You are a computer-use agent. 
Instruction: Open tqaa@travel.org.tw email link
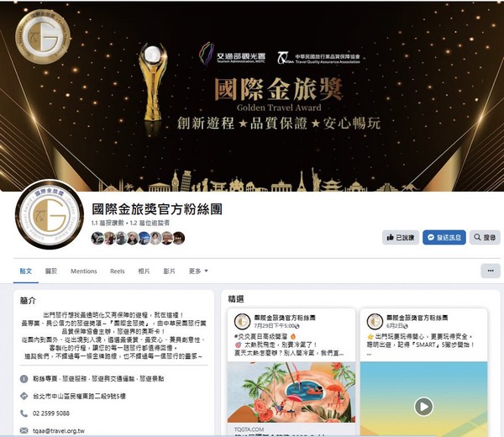(x=59, y=430)
